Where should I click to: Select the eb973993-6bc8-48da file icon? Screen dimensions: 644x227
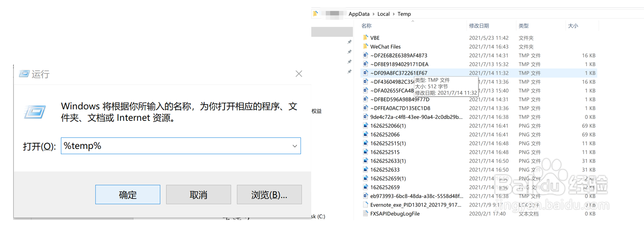point(365,195)
